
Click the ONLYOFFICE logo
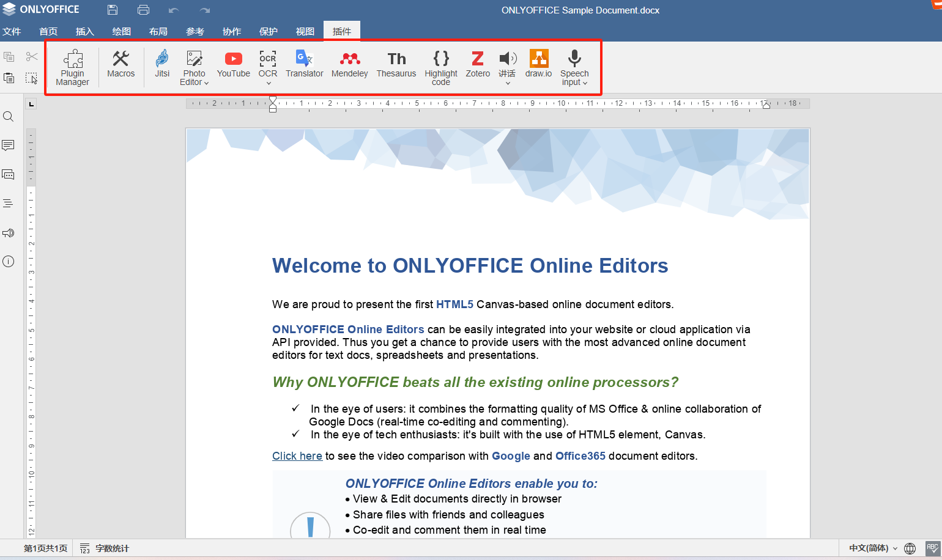(41, 9)
